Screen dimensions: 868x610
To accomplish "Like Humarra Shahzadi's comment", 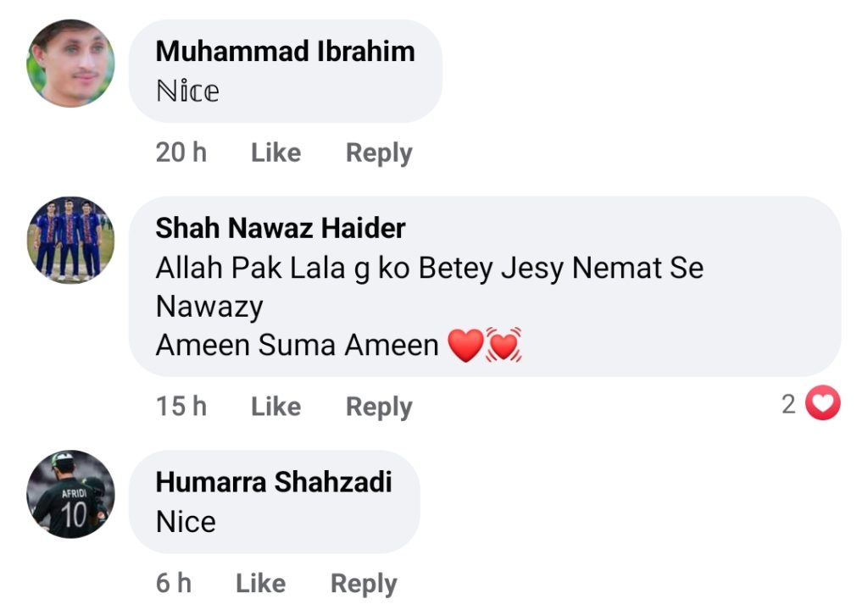I will point(260,583).
